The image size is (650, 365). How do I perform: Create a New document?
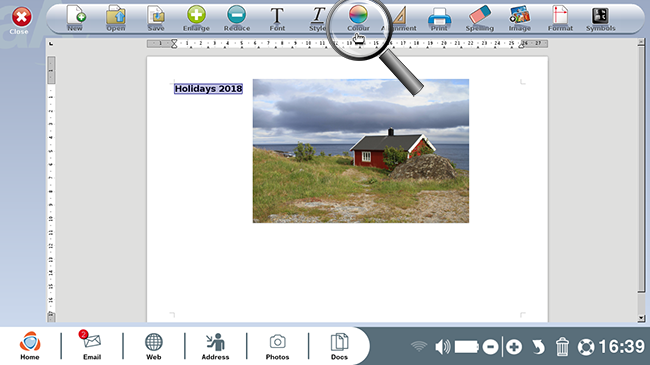(75, 18)
